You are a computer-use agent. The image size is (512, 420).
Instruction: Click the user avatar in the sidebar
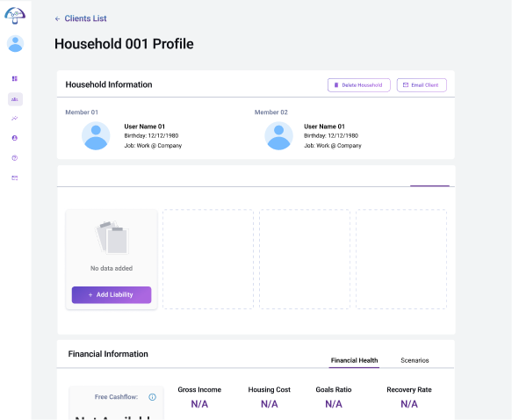[15, 44]
